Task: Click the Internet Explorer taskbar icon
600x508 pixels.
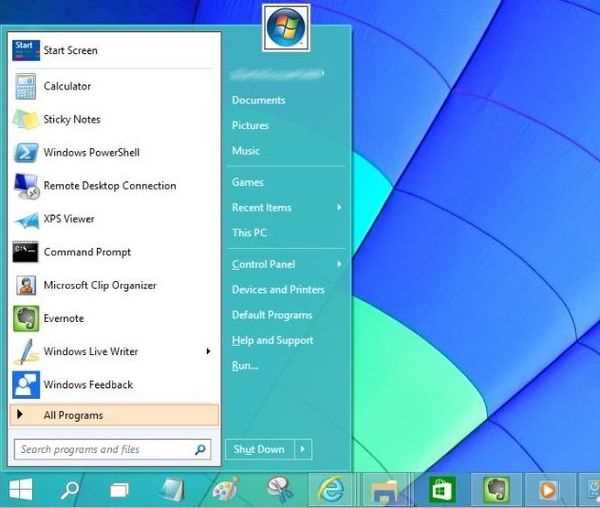Action: point(329,489)
